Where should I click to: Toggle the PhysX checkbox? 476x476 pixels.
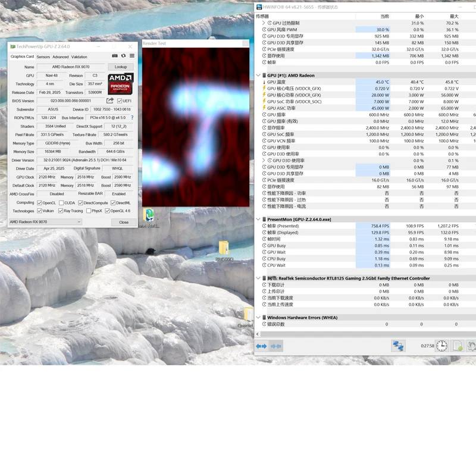coord(89,211)
